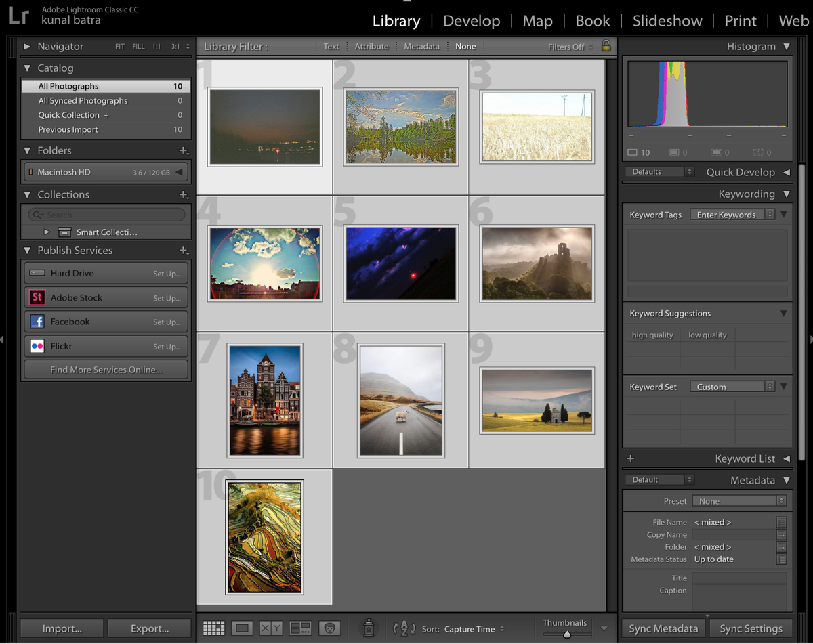Screen dimensions: 813x644
Task: Click the Export button
Action: pos(150,628)
